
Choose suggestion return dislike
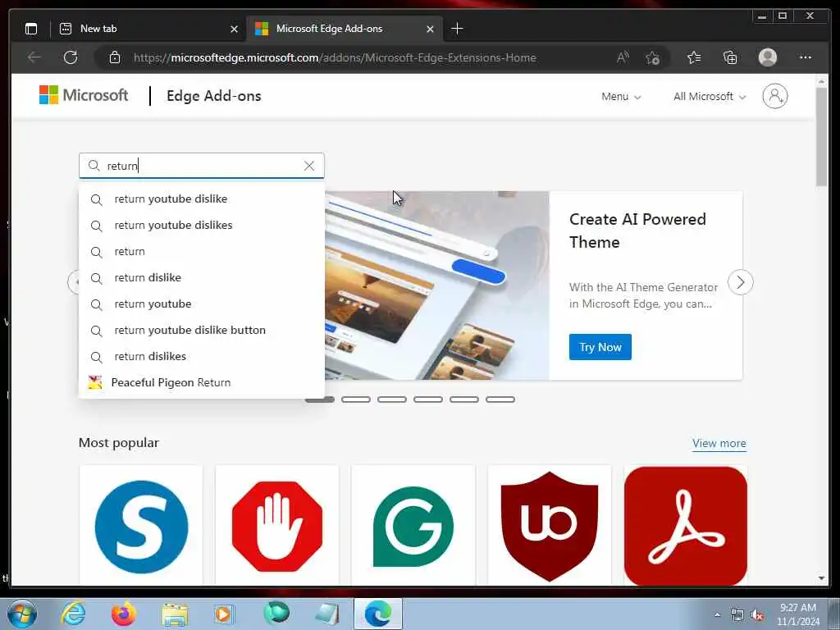tap(202, 277)
